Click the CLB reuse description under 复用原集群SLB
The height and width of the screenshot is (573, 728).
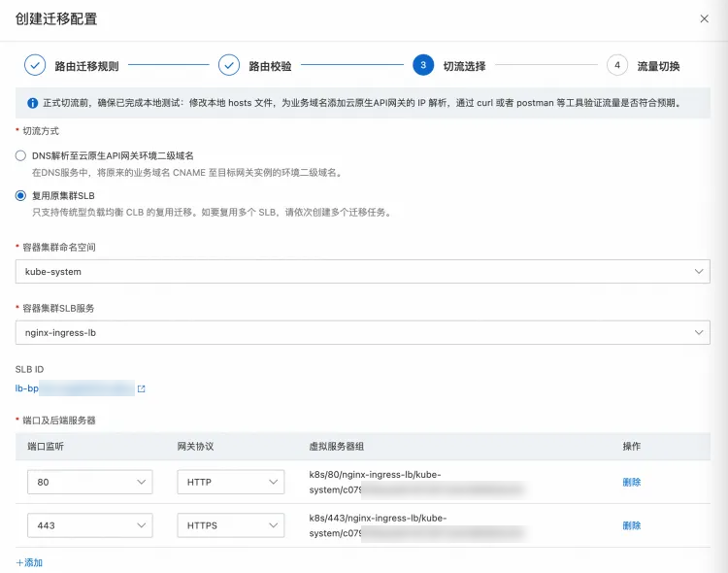pyautogui.click(x=213, y=213)
